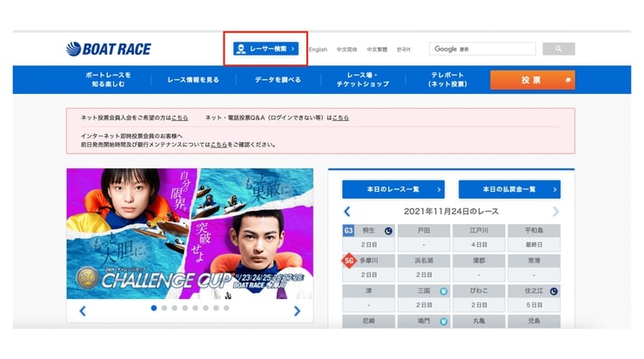This screenshot has width=644, height=359.
Task: Click the SG grade badge on 多摩川
Action: 349,261
